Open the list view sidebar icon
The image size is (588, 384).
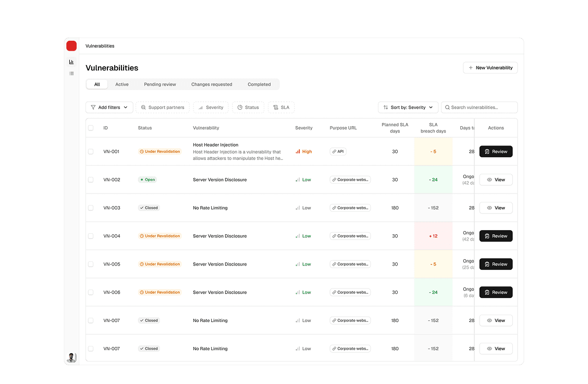[71, 74]
